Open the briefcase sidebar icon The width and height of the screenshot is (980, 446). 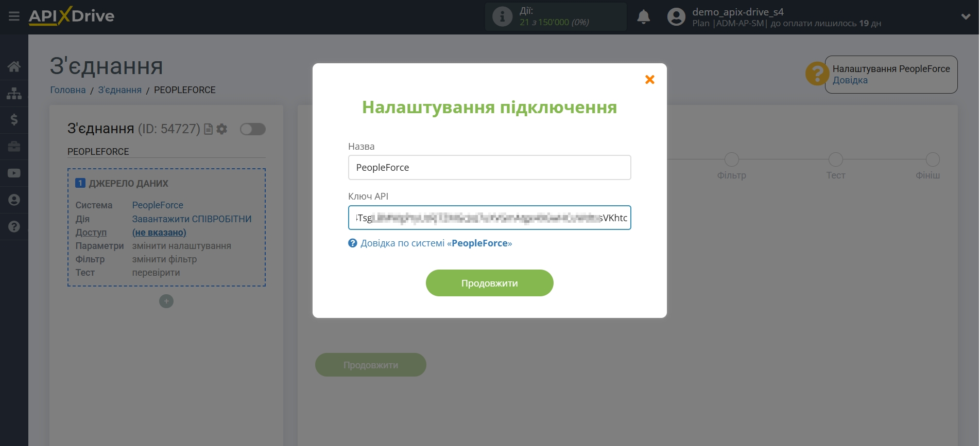click(14, 147)
